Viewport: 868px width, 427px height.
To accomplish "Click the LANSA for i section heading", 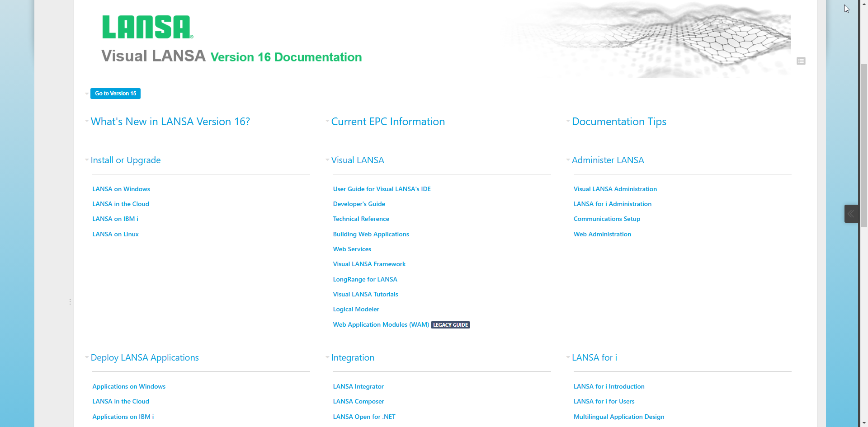I will [594, 357].
